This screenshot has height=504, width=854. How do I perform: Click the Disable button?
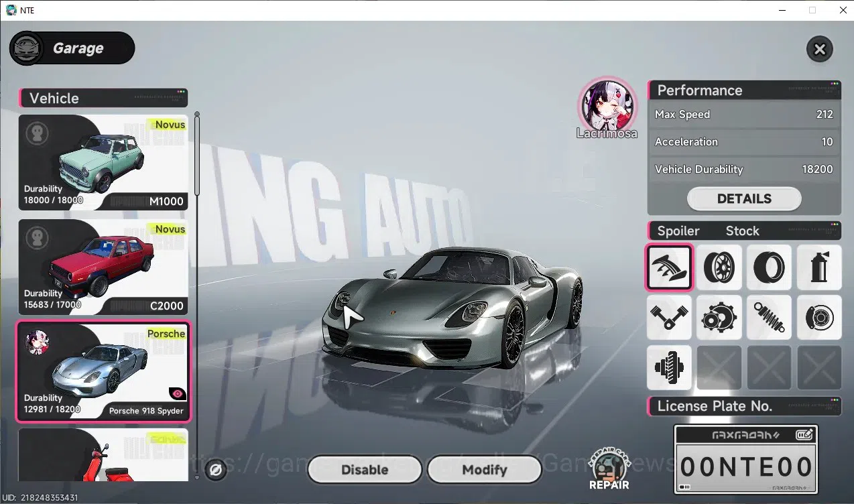365,470
